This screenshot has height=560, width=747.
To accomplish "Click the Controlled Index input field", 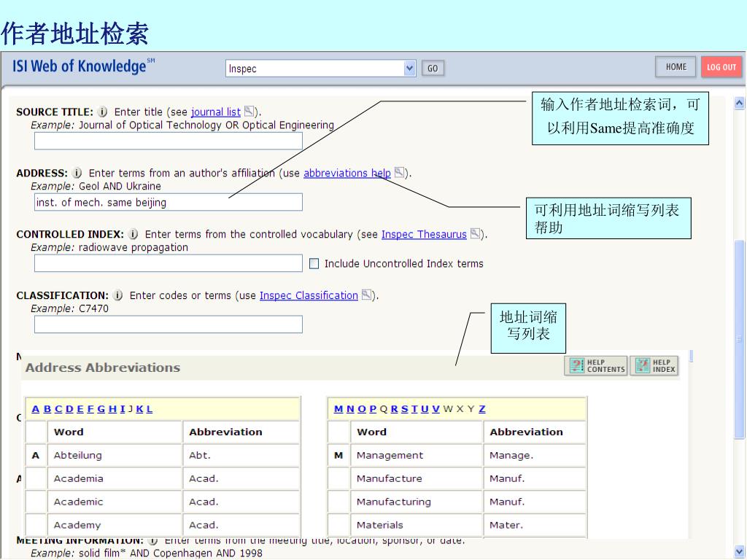I will coord(169,263).
